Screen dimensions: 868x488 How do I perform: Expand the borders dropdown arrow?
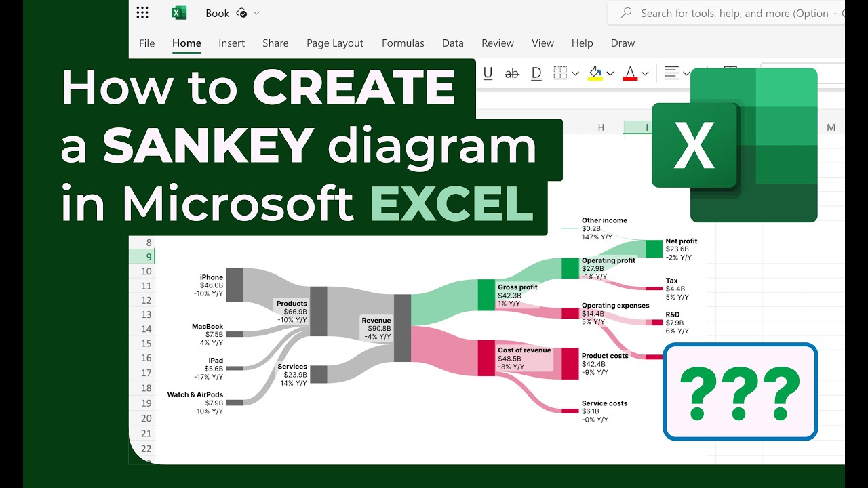[575, 73]
